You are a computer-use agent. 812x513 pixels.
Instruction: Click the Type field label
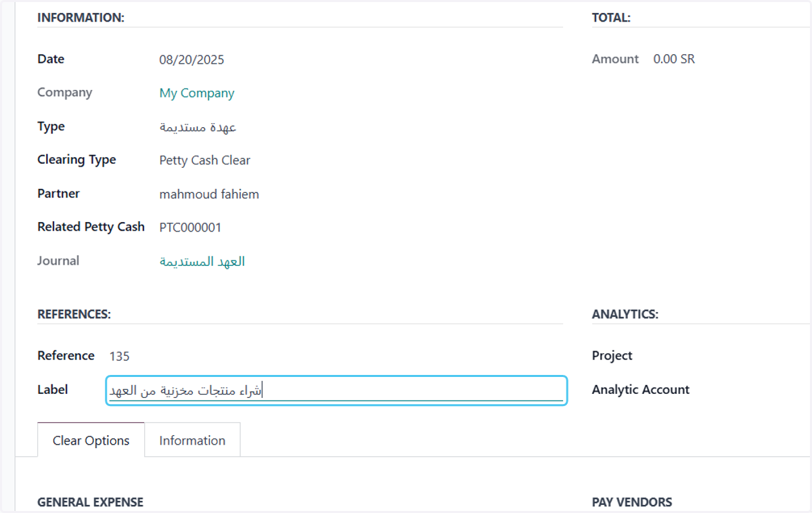(x=51, y=127)
